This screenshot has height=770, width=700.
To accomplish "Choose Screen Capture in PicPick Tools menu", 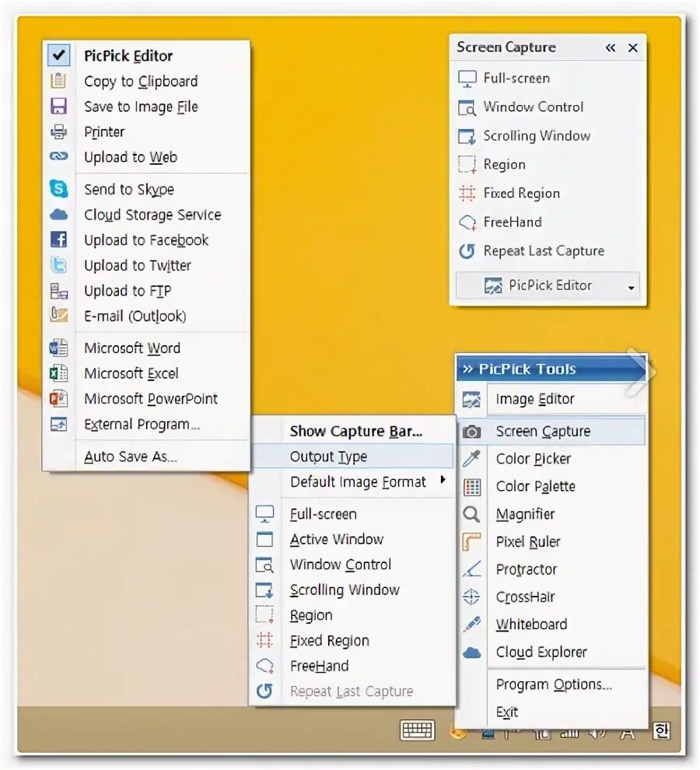I will (x=551, y=431).
